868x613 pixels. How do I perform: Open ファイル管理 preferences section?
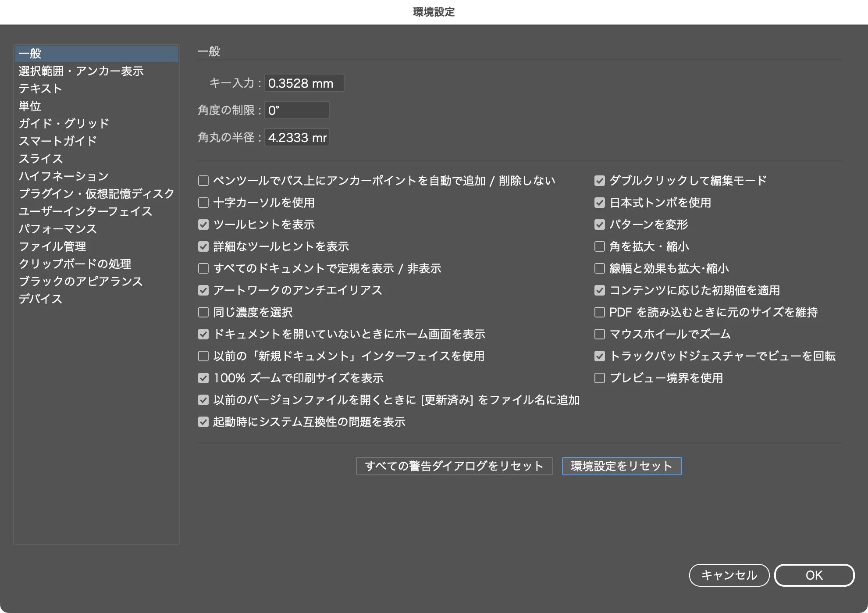coord(53,246)
